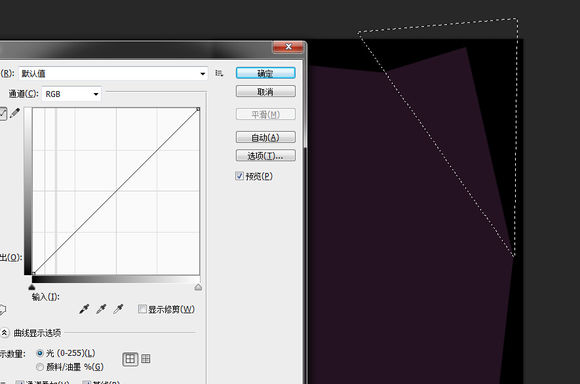Confirm with the 确定 button

tap(266, 73)
